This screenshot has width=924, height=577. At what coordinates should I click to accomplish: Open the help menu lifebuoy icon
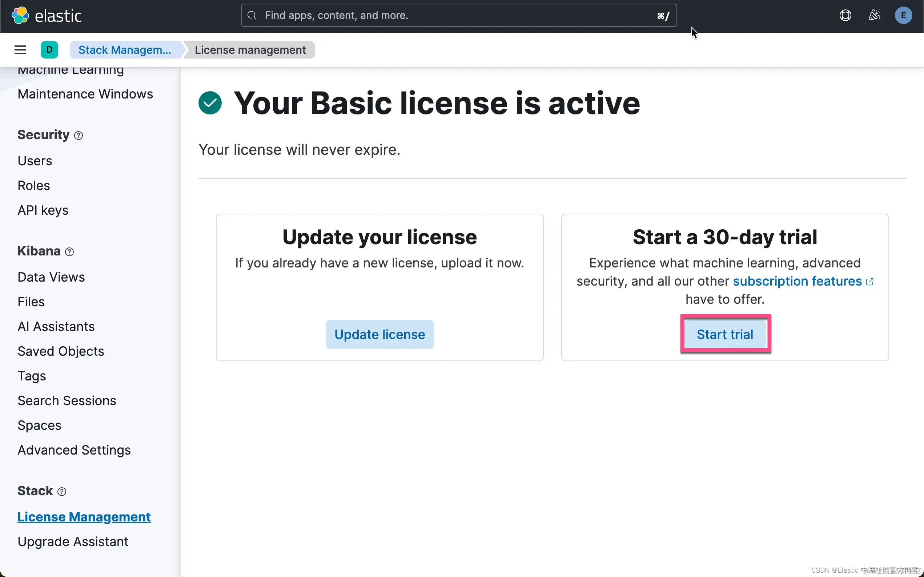tap(845, 15)
